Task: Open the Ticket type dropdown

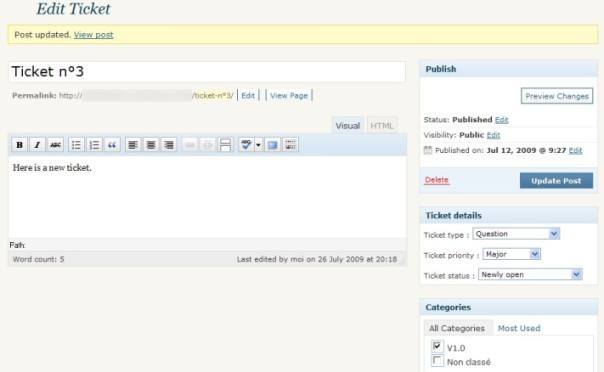Action: point(516,234)
